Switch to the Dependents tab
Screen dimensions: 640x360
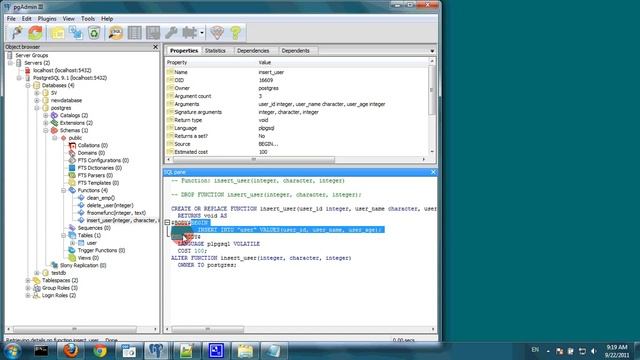click(296, 51)
